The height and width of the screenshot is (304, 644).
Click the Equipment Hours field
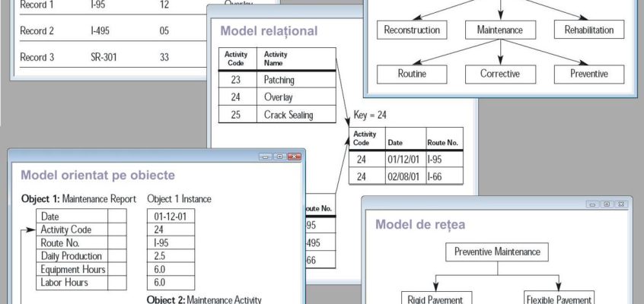[x=81, y=270]
